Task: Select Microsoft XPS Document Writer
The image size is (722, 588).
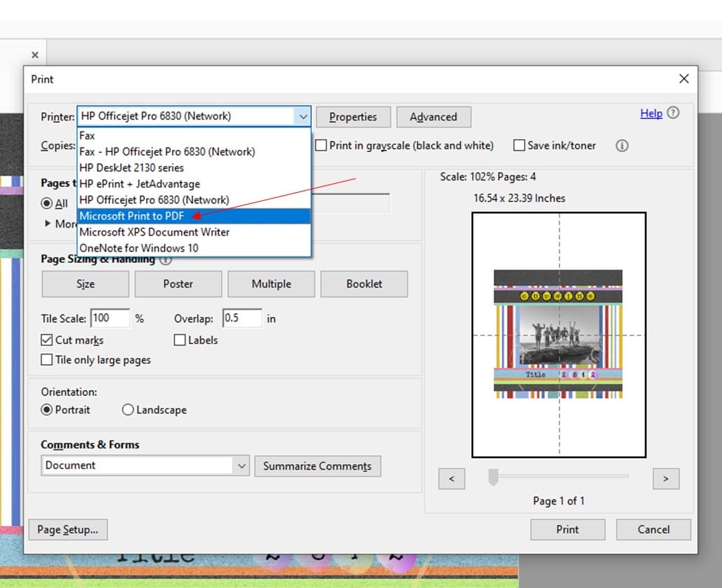Action: (194, 232)
